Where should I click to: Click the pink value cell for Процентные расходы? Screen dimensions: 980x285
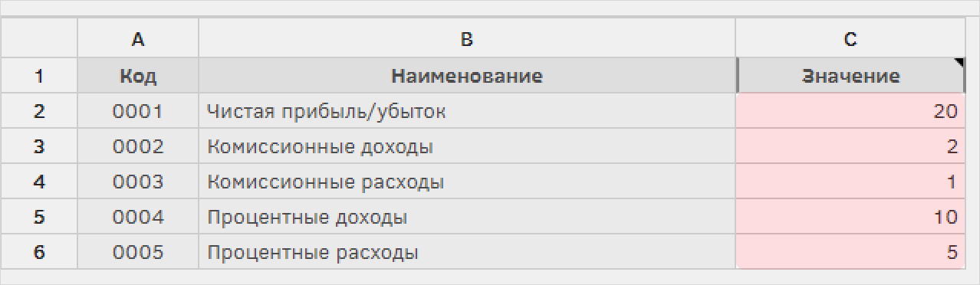click(850, 252)
